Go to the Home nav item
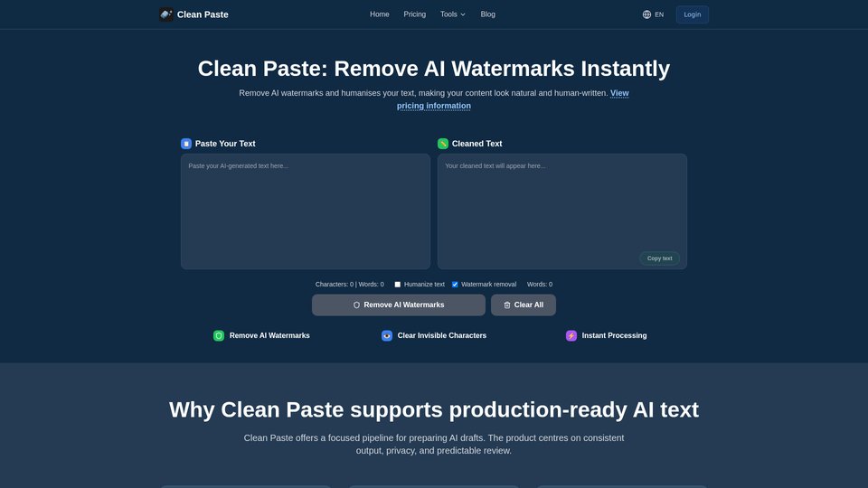 click(380, 14)
